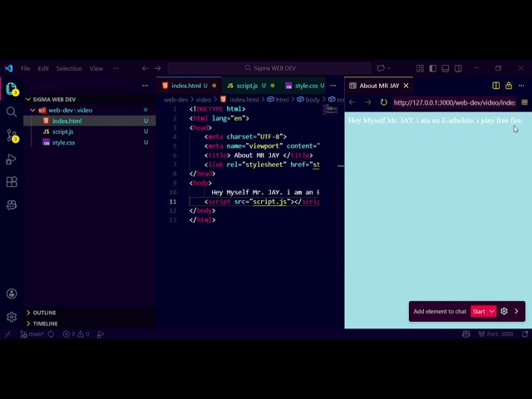Open the Copilot chat icon in activity bar
Viewport: 532px width, 399px height.
tap(12, 205)
